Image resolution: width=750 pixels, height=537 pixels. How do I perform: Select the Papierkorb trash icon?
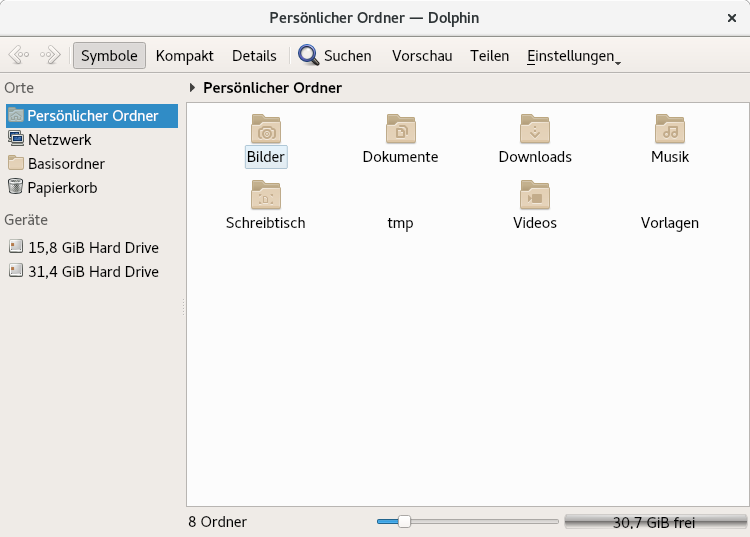click(15, 187)
